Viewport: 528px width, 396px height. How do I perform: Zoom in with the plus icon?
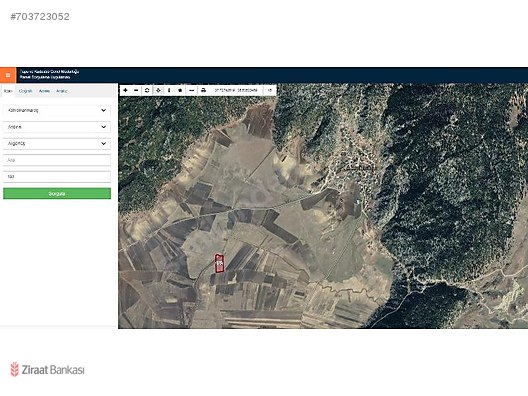tap(125, 90)
